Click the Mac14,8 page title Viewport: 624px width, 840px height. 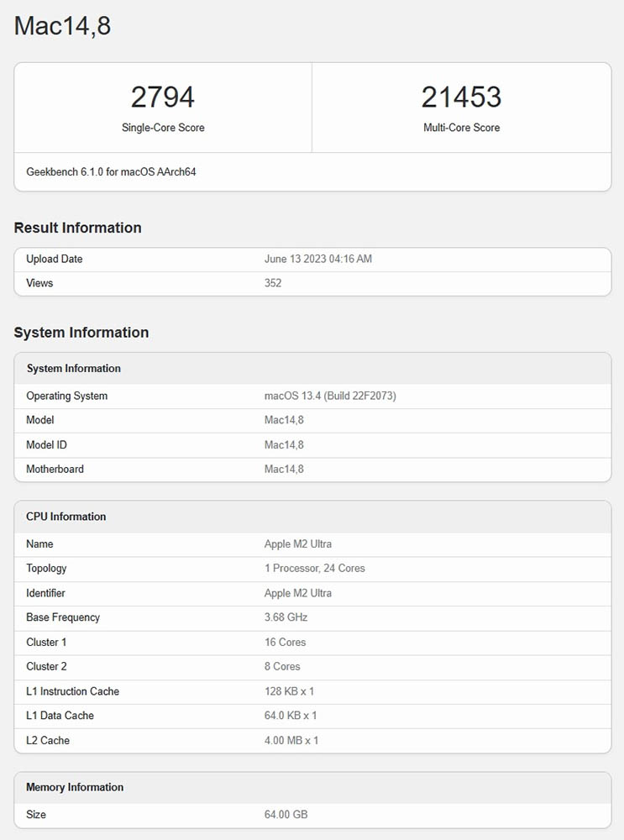(x=63, y=26)
